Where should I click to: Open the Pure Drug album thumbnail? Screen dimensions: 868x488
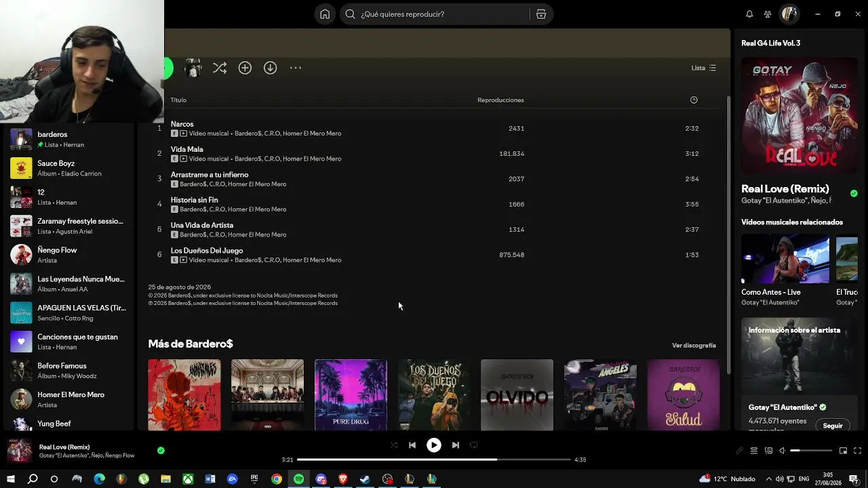(351, 395)
